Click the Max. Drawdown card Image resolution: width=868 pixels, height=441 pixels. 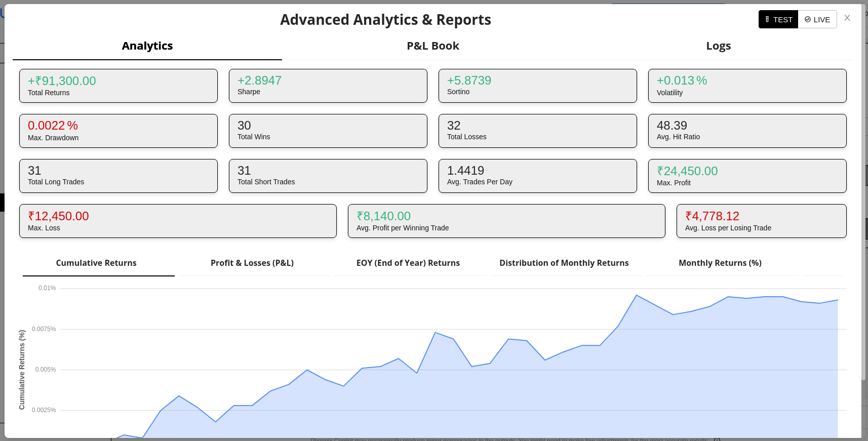tap(119, 131)
